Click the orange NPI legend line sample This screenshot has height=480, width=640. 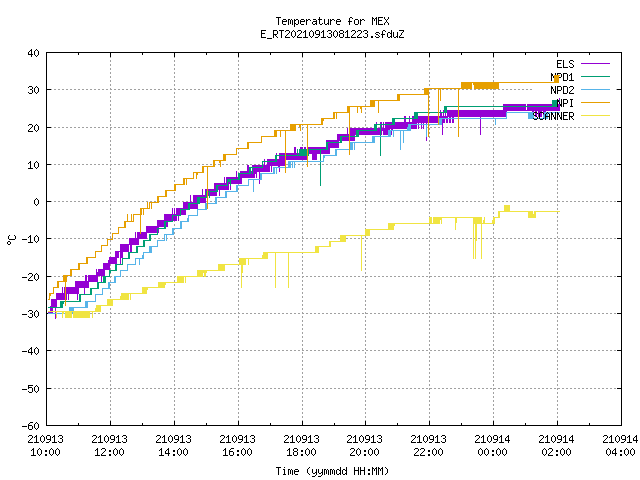[x=595, y=102]
